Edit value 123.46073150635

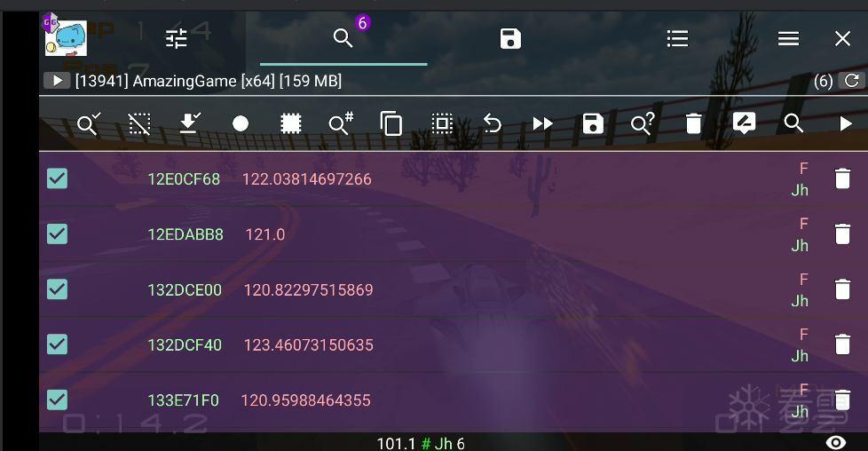[308, 345]
